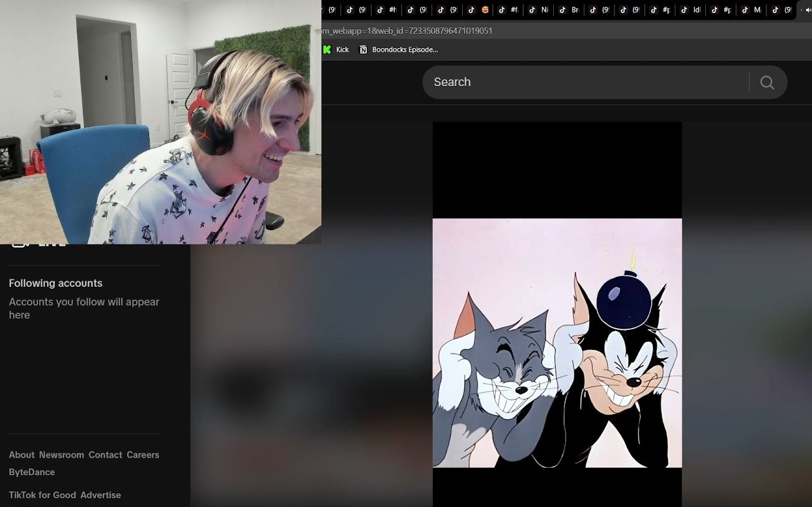This screenshot has width=812, height=507.
Task: Open the tab labeled Id
Action: [691, 10]
